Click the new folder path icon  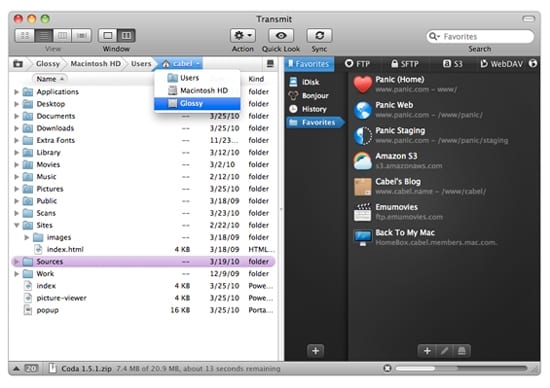click(x=18, y=63)
